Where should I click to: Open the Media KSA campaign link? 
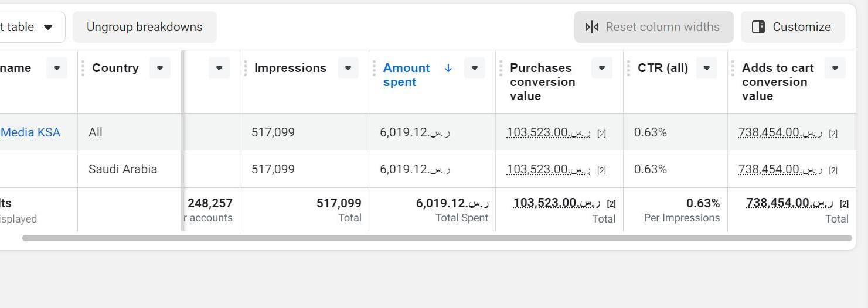tap(30, 132)
